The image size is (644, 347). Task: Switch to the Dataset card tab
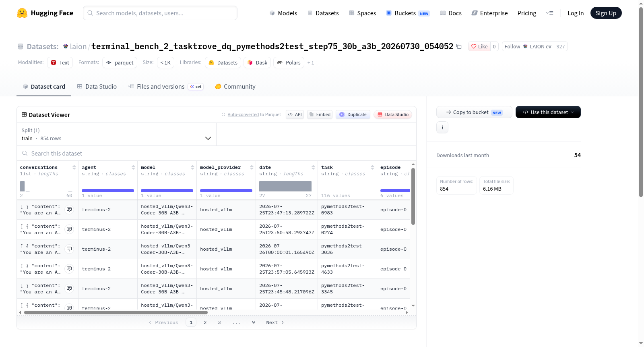[x=44, y=87]
